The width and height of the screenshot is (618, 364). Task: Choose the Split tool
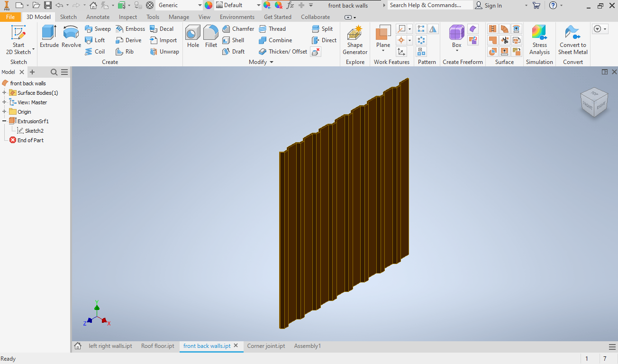pyautogui.click(x=322, y=29)
